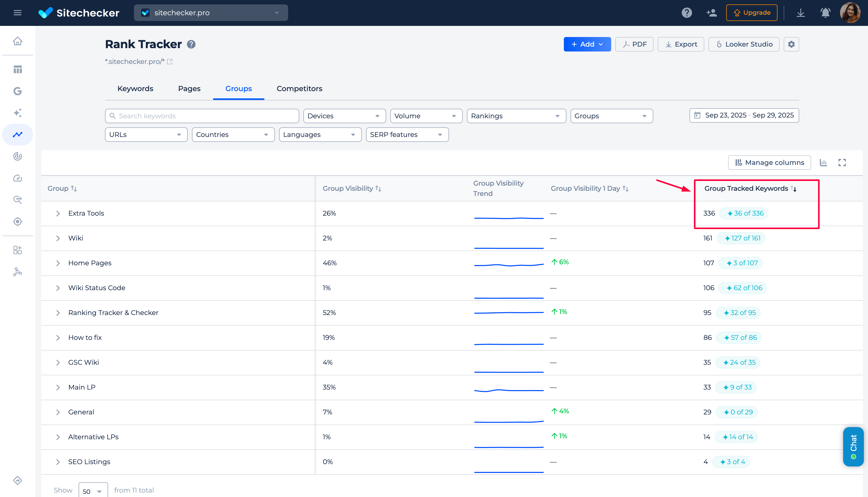This screenshot has width=868, height=497.
Task: Open the chart view icon near Manage columns
Action: (x=824, y=163)
